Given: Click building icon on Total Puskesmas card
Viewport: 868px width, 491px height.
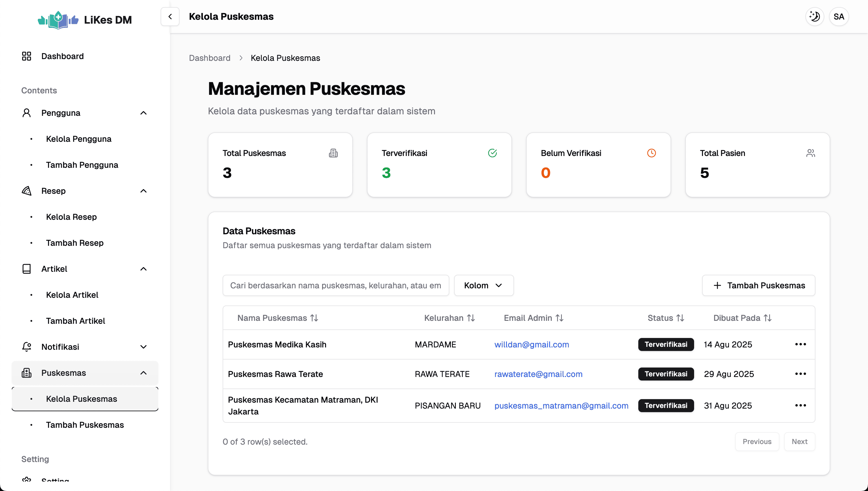Looking at the screenshot, I should pos(333,153).
